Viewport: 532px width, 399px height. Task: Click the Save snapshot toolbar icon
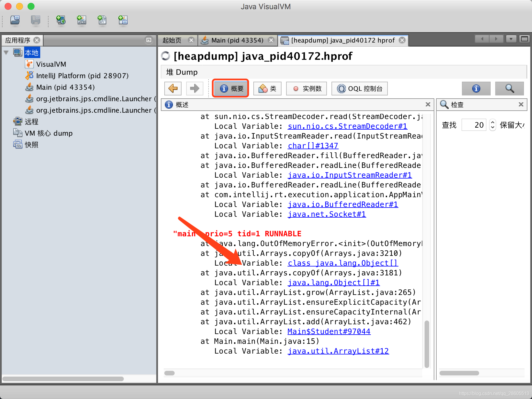coord(36,20)
